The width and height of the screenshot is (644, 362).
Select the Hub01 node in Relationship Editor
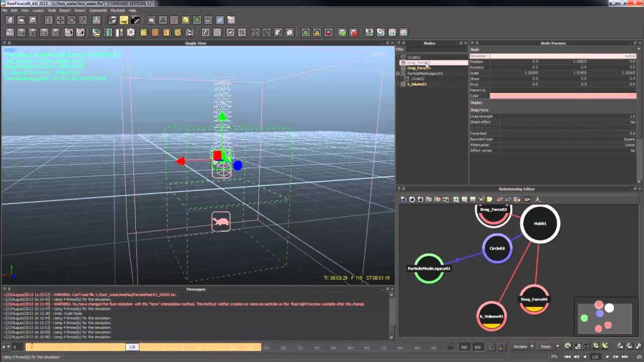(x=540, y=224)
